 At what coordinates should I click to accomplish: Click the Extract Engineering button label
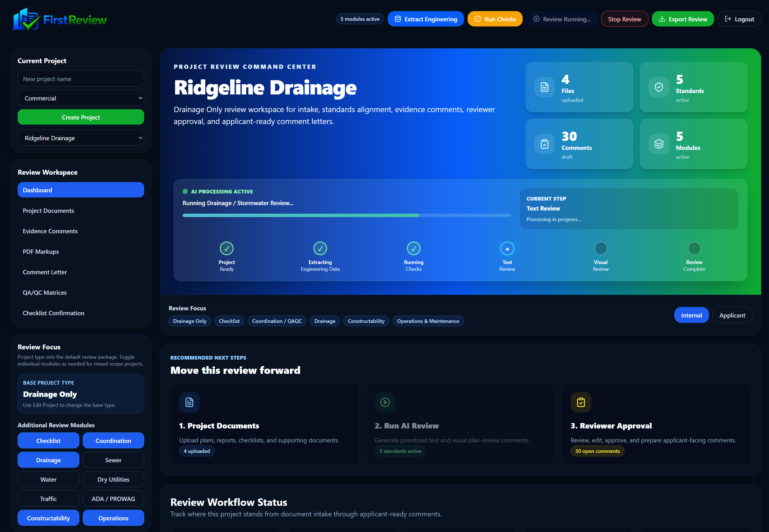(x=431, y=19)
